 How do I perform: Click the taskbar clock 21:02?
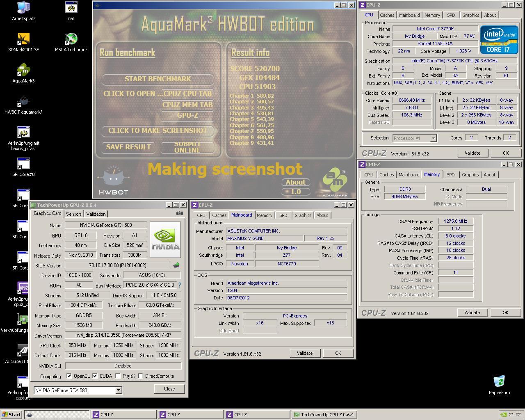514,415
